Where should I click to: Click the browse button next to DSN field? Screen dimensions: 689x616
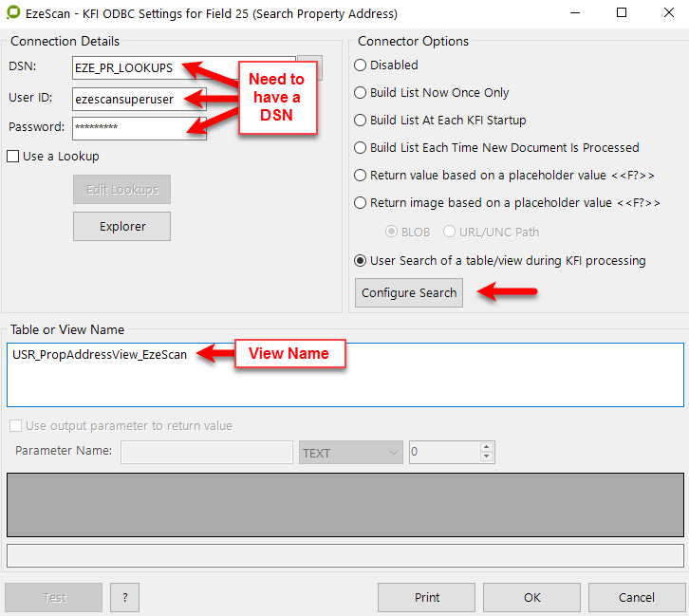click(x=310, y=67)
